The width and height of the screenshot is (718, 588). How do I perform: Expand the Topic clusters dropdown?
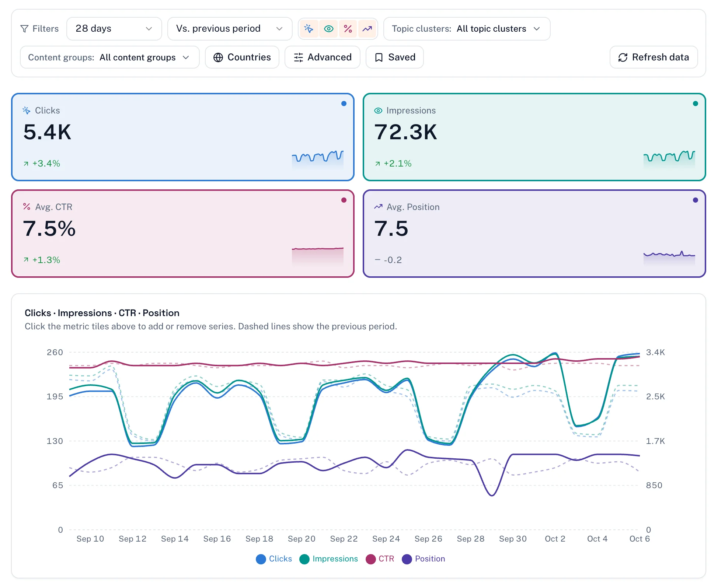(x=467, y=29)
